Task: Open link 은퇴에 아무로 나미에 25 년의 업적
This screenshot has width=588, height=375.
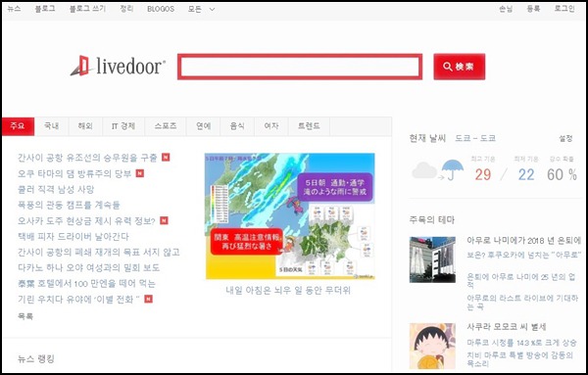Action: click(x=521, y=281)
